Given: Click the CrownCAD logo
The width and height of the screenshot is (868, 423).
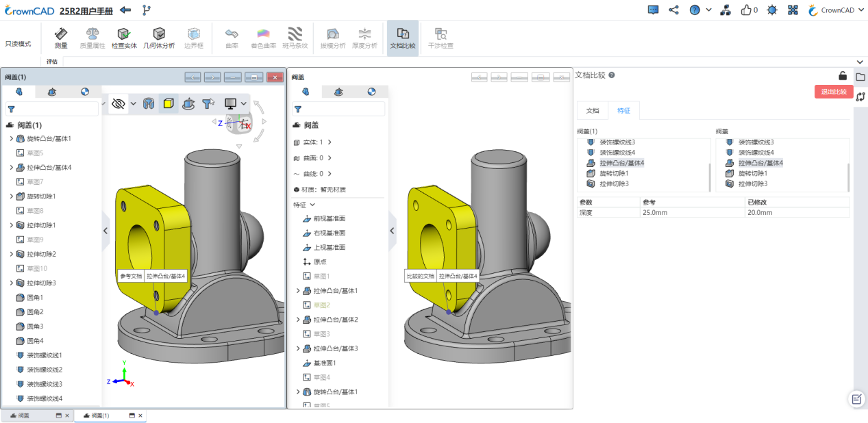Looking at the screenshot, I should [29, 10].
